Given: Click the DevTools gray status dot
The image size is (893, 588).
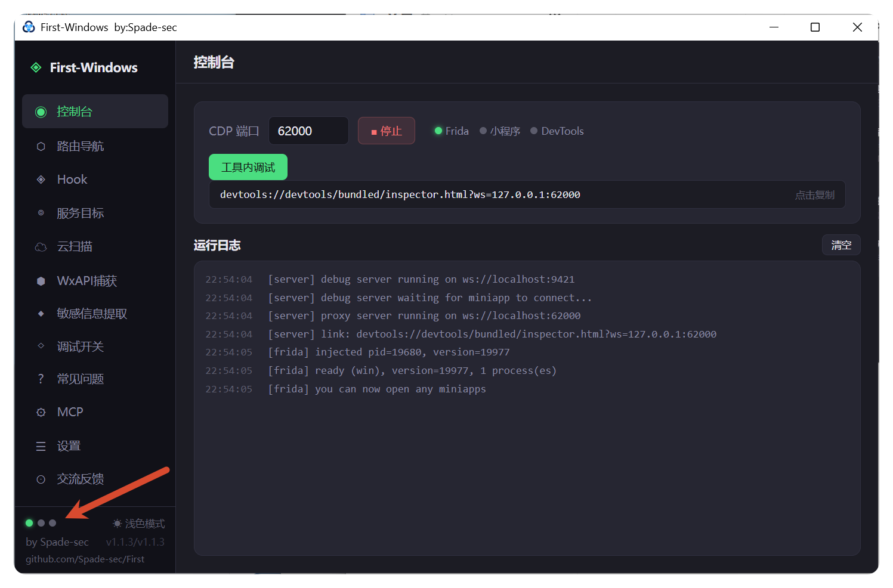Looking at the screenshot, I should [x=534, y=131].
